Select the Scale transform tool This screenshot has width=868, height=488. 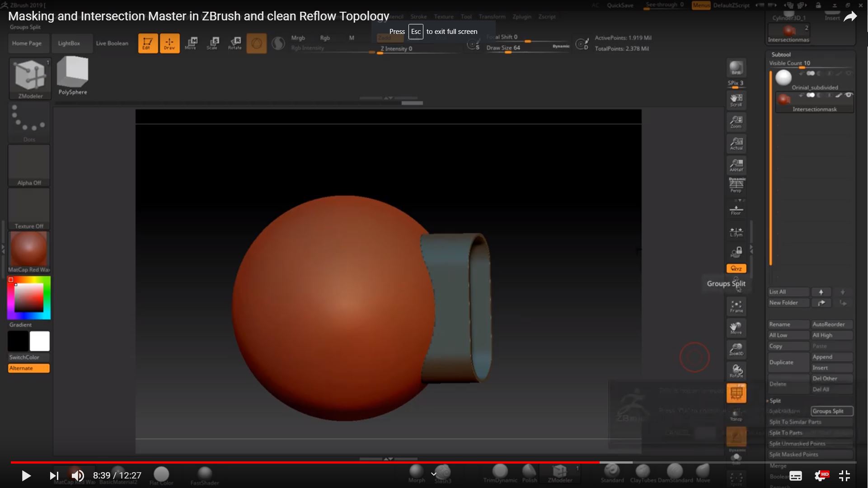[x=212, y=43]
